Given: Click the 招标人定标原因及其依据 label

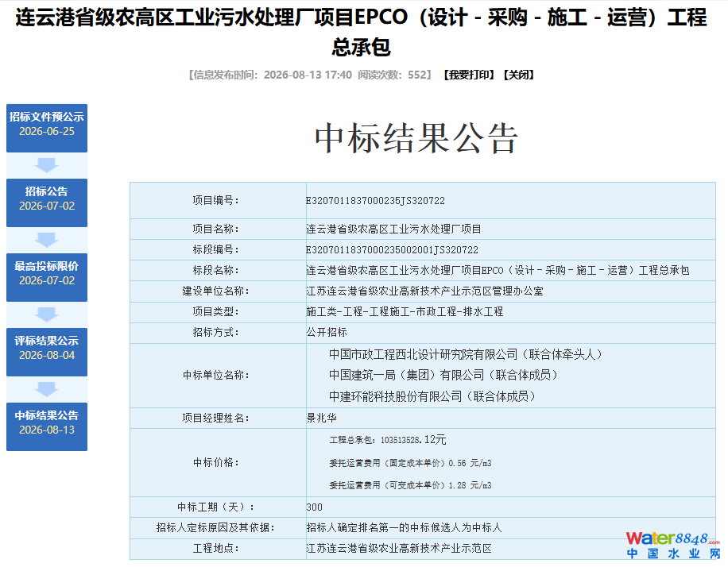Looking at the screenshot, I should pos(216,528).
